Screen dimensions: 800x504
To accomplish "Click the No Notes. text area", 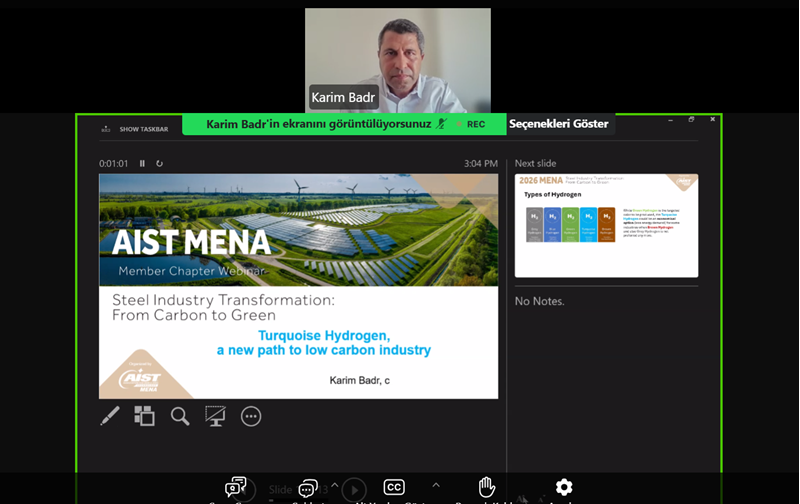I will 539,301.
